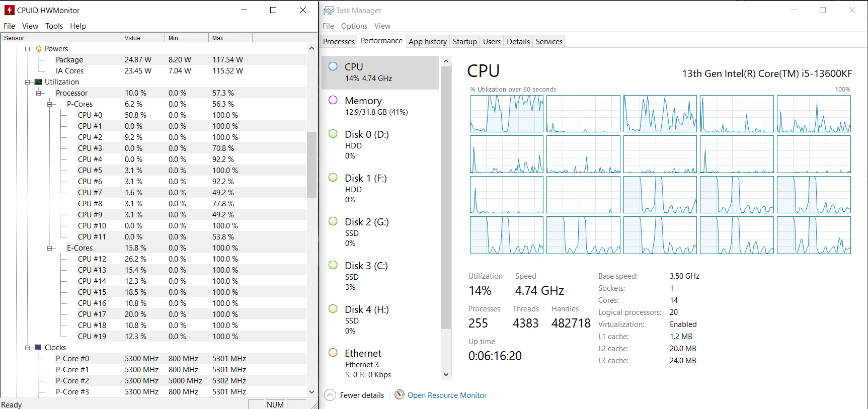Collapse the P-Cores tree node
This screenshot has height=409, width=868.
pos(50,104)
